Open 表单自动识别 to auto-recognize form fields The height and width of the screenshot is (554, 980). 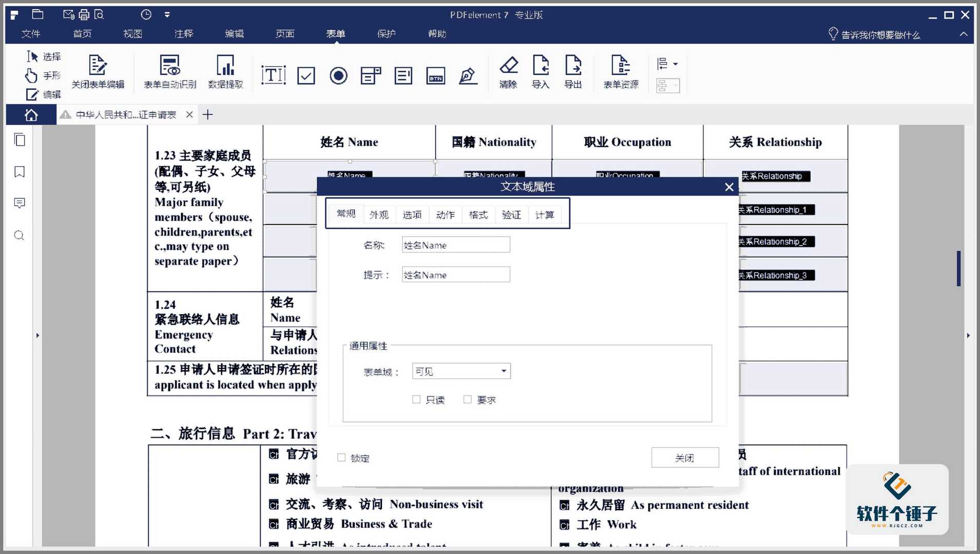(x=170, y=72)
